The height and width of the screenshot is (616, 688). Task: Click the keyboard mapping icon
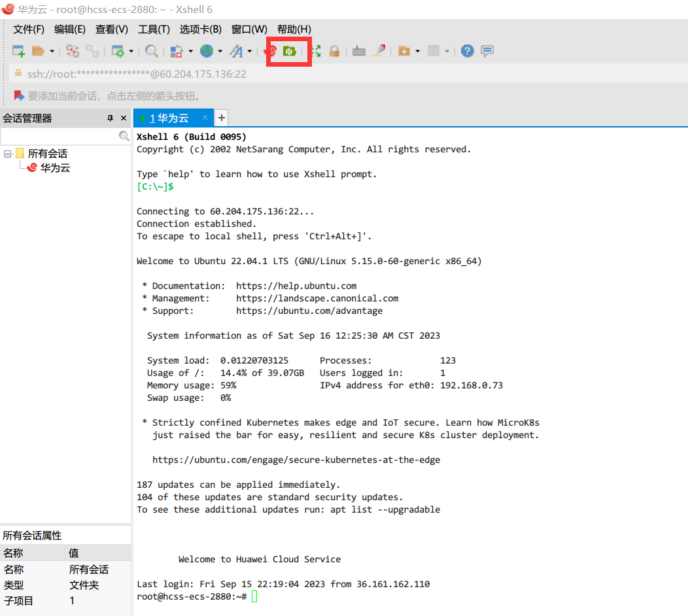coord(359,51)
